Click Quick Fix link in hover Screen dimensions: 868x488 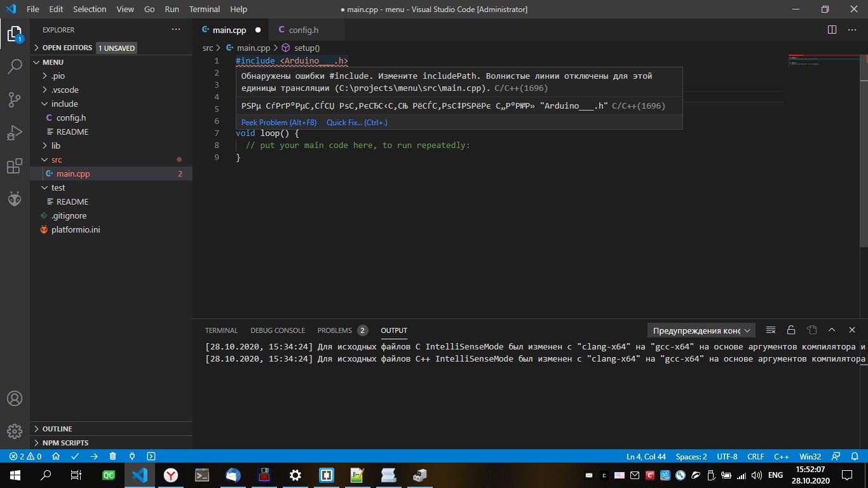pyautogui.click(x=357, y=122)
